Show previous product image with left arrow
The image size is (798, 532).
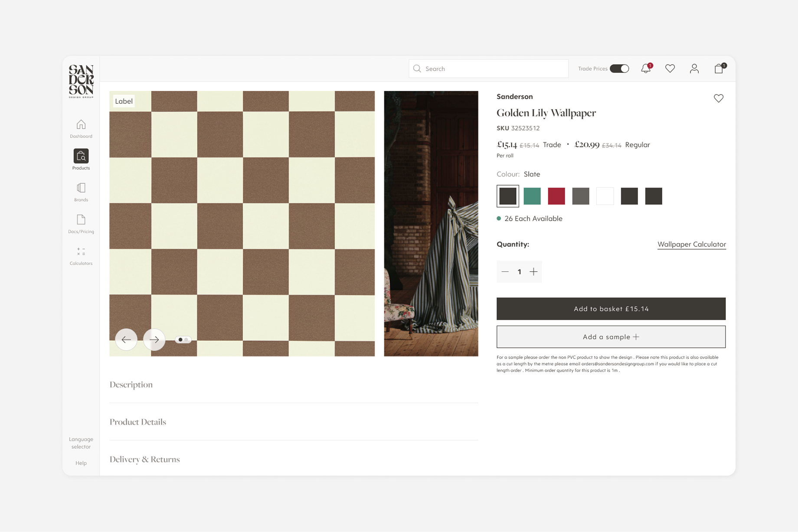pyautogui.click(x=126, y=339)
